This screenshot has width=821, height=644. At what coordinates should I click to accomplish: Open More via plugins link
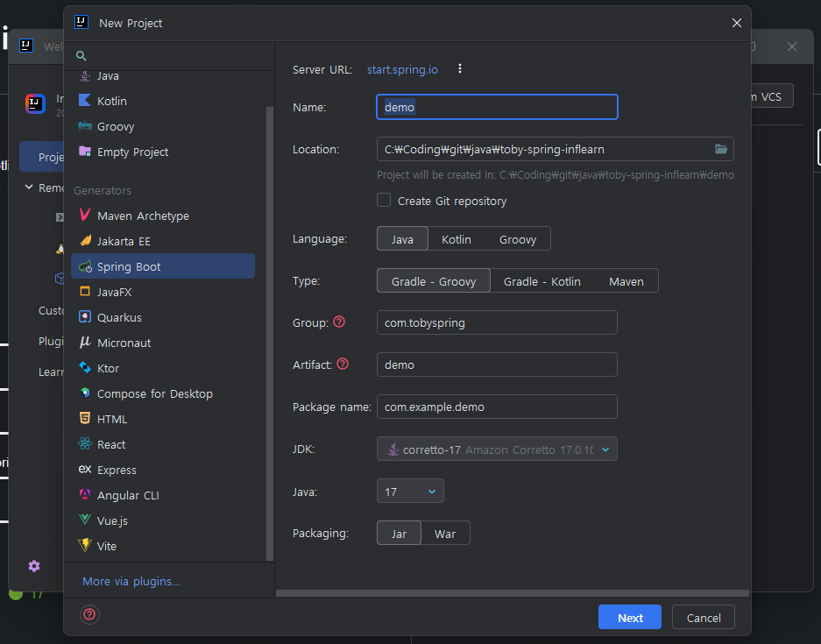point(131,581)
